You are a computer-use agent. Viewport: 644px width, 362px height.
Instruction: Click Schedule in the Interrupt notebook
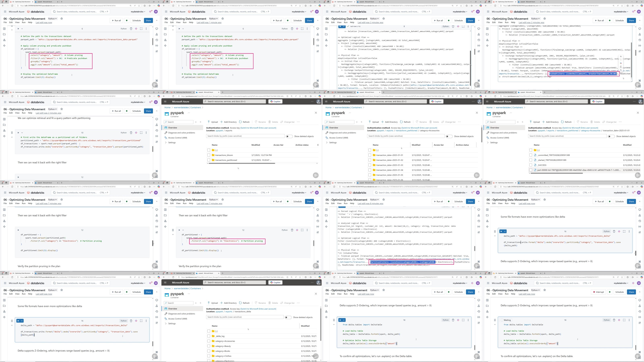tap(619, 292)
